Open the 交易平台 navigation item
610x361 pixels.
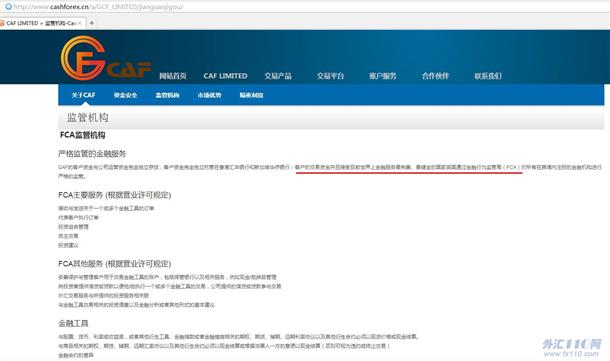[x=330, y=76]
